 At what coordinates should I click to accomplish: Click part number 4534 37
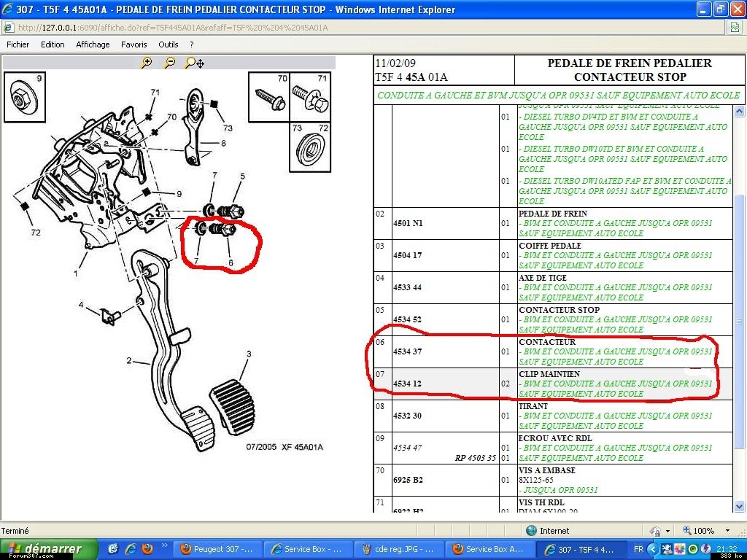(x=407, y=351)
